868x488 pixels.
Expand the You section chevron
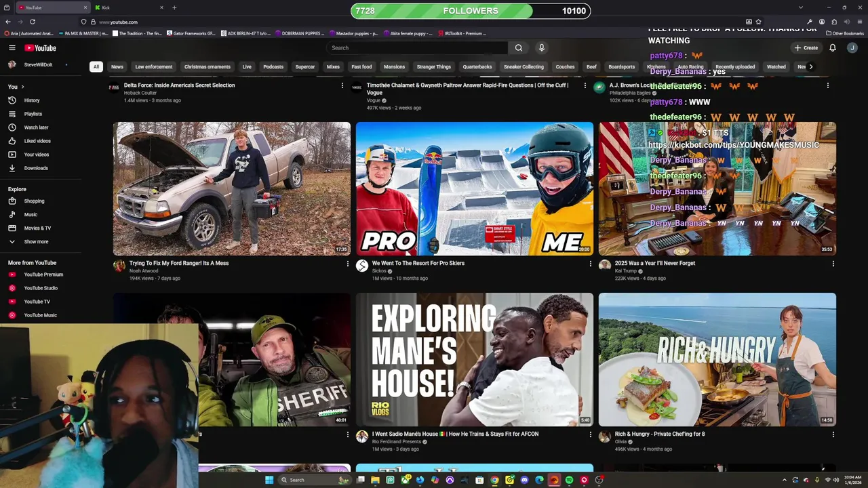pos(22,87)
